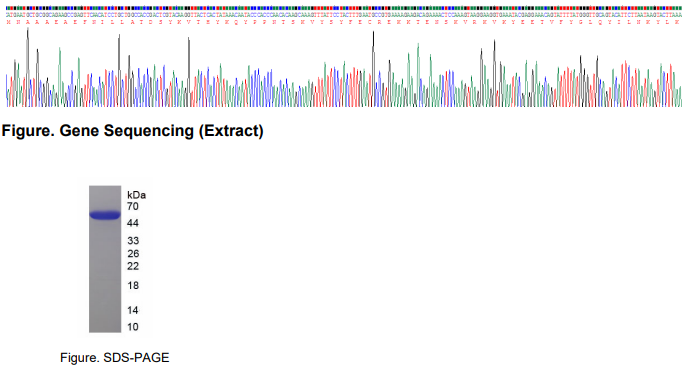684x366 pixels.
Task: Click the kDa label beside gel
Action: 137,195
